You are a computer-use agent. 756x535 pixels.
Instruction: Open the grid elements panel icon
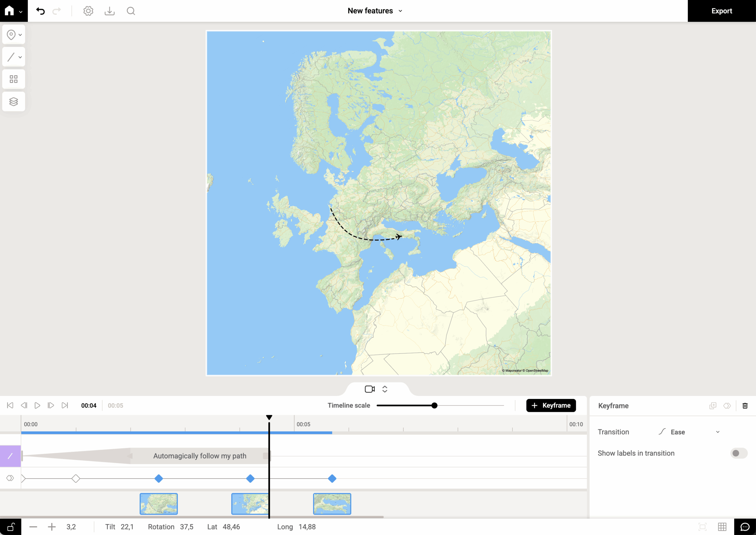pos(14,79)
